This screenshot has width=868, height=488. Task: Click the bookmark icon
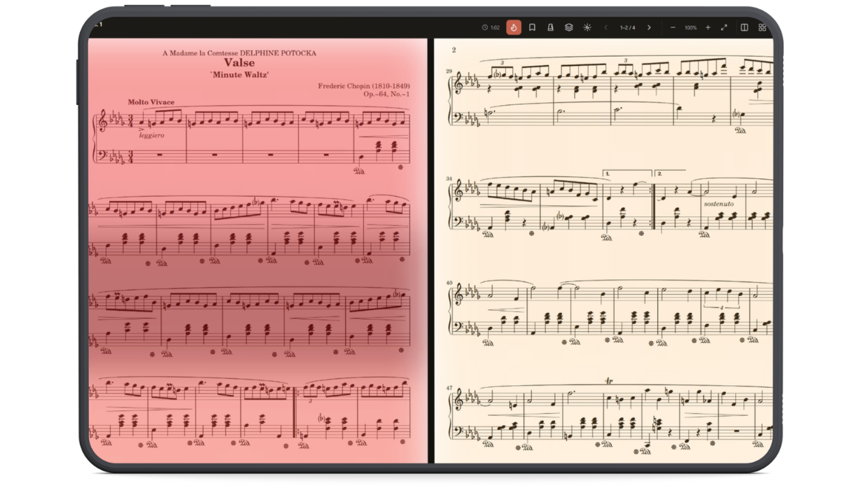[x=532, y=27]
